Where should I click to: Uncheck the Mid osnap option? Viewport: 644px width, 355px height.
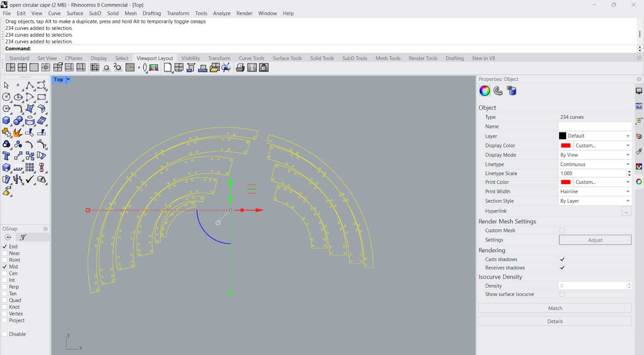pos(5,266)
